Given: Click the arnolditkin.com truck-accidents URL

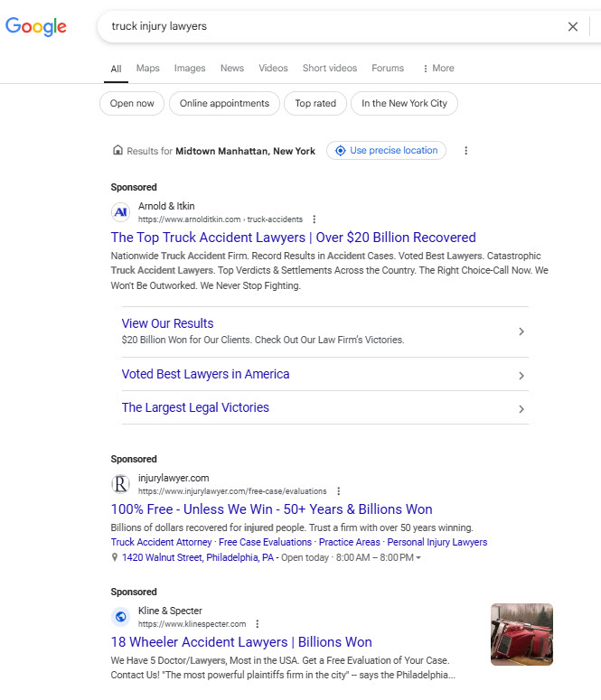Looking at the screenshot, I should 221,219.
